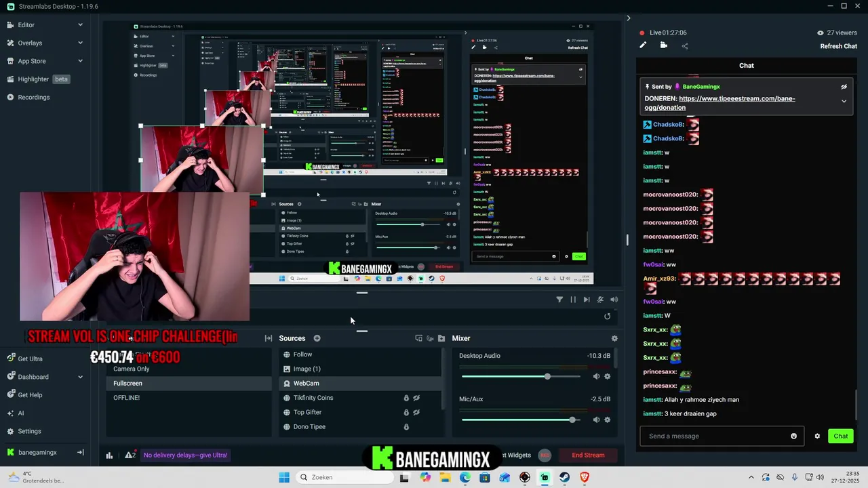
Task: Select the Fullscreen scene
Action: click(x=189, y=384)
